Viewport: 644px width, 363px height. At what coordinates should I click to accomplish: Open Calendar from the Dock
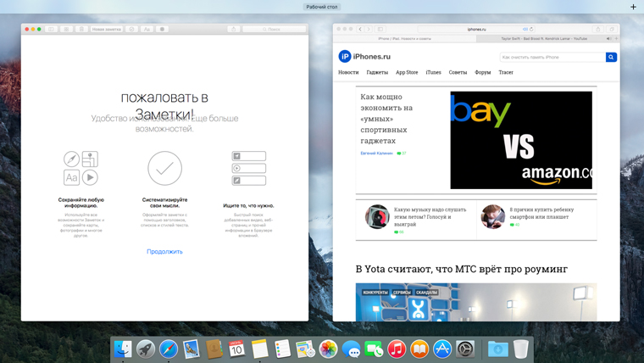pos(236,349)
